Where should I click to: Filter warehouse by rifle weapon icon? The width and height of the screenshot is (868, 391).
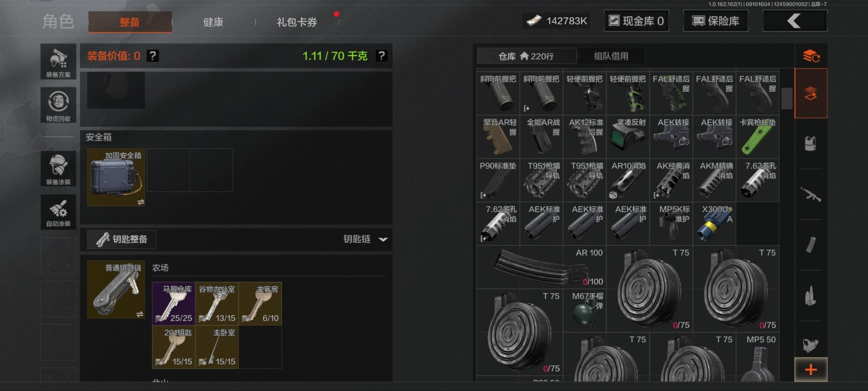[x=811, y=195]
